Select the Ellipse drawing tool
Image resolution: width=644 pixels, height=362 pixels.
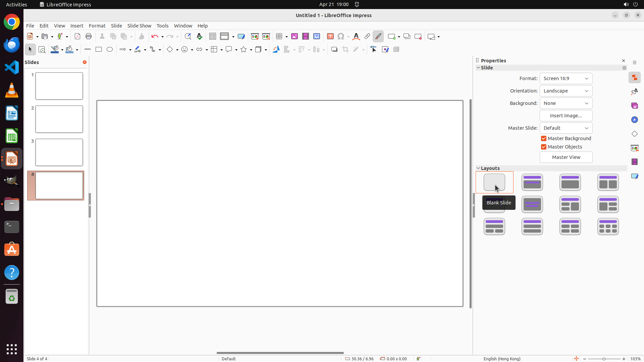click(110, 50)
